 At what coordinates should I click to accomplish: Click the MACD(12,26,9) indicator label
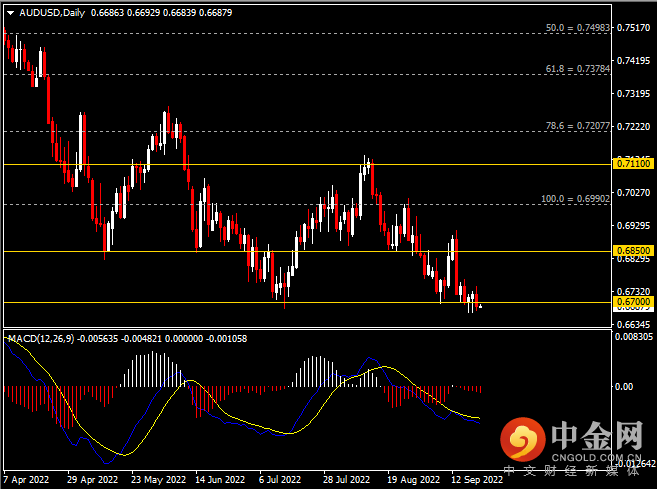[x=41, y=339]
